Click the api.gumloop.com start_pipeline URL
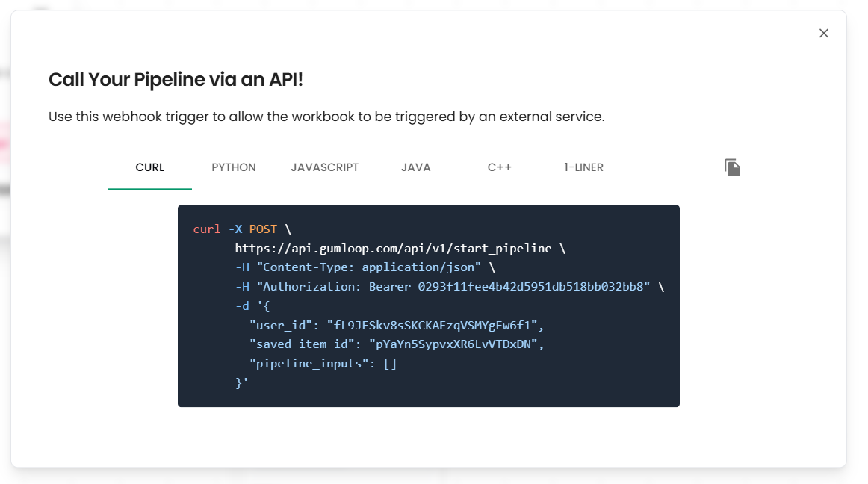 (x=393, y=248)
